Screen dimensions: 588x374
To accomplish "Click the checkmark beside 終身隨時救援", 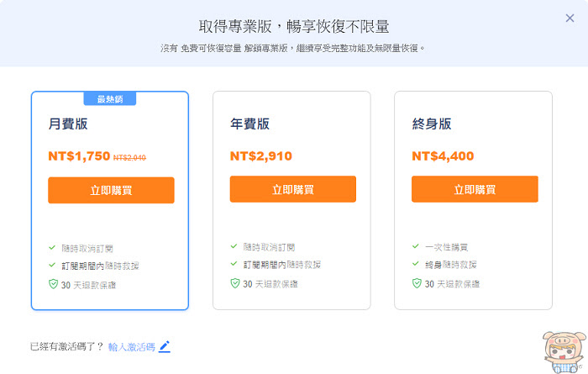I will [x=416, y=264].
